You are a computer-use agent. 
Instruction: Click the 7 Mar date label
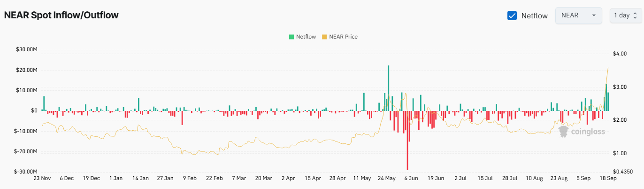(239, 179)
